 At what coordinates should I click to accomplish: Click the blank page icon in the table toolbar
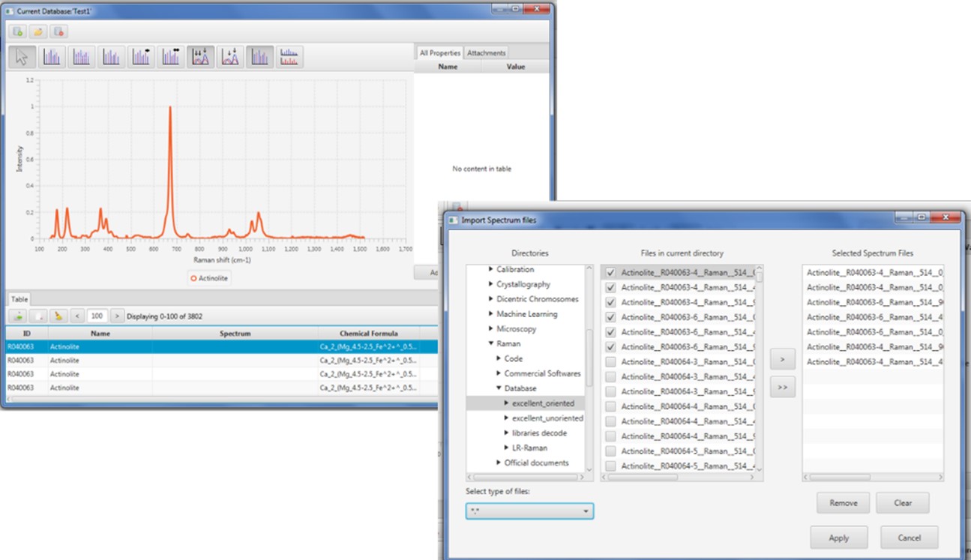37,316
